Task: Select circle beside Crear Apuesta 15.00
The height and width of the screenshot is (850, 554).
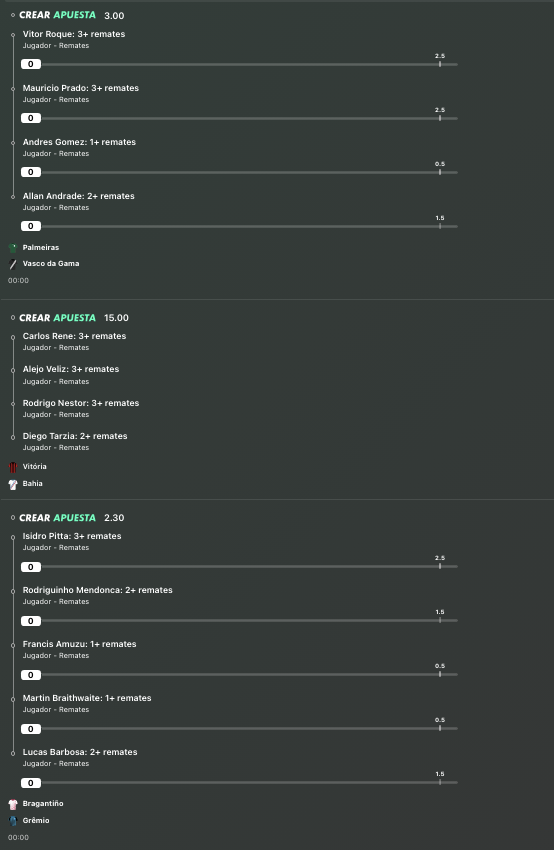Action: 13,318
